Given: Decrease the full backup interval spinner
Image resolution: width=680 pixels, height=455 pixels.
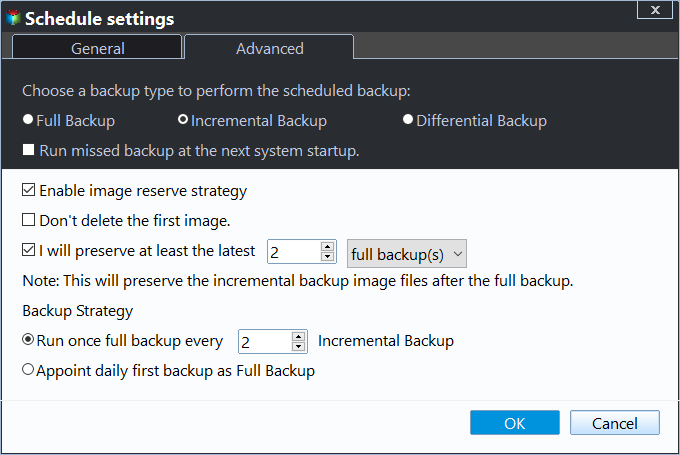Looking at the screenshot, I should 297,348.
